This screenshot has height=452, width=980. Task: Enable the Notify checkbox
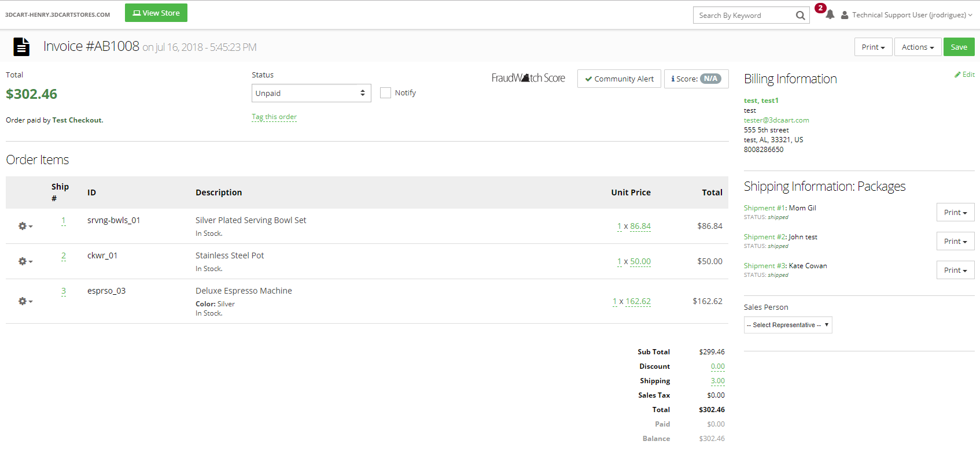pos(385,93)
